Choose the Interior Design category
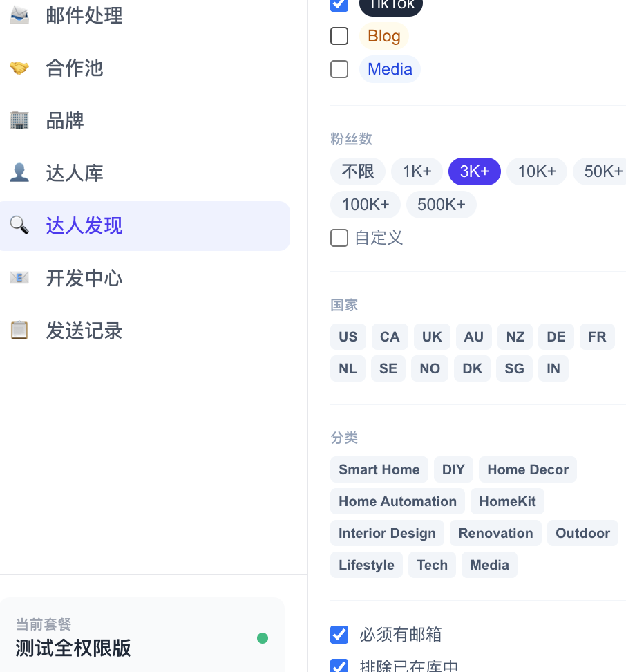626x672 pixels. [x=387, y=533]
